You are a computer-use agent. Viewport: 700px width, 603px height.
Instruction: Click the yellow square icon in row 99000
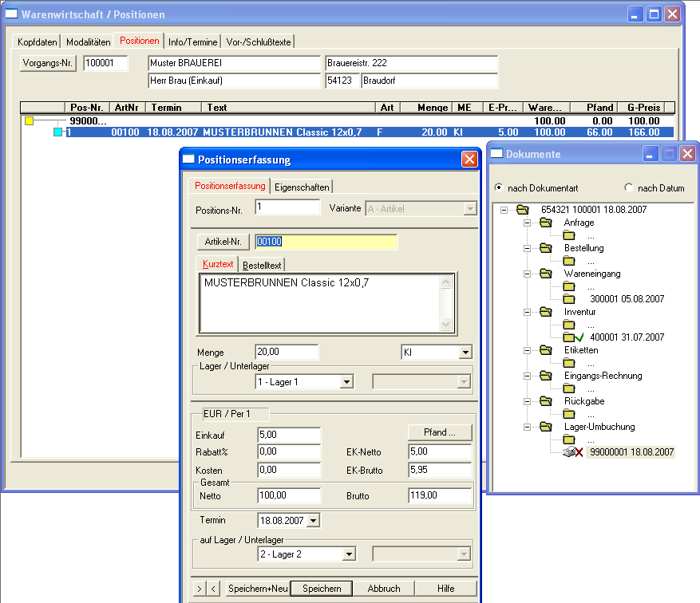click(x=30, y=121)
